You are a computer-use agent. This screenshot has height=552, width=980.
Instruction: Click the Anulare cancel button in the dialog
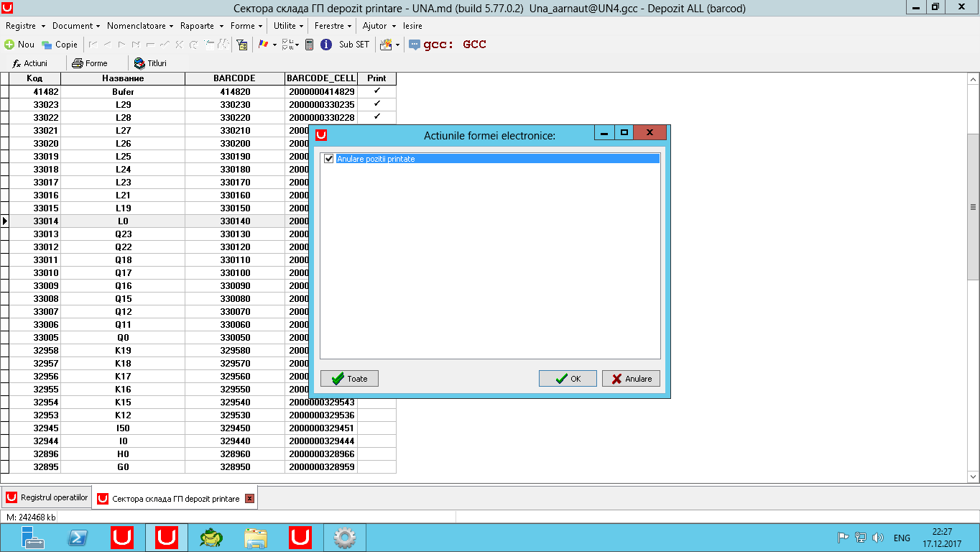click(x=631, y=379)
